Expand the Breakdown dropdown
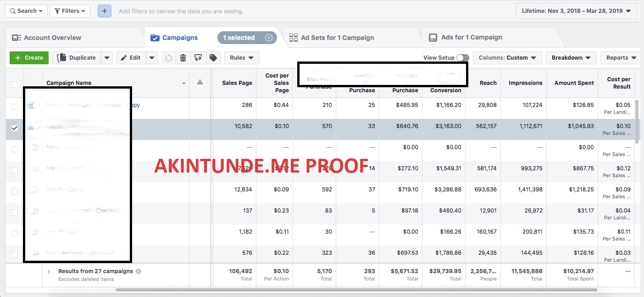The height and width of the screenshot is (297, 644). tap(571, 58)
